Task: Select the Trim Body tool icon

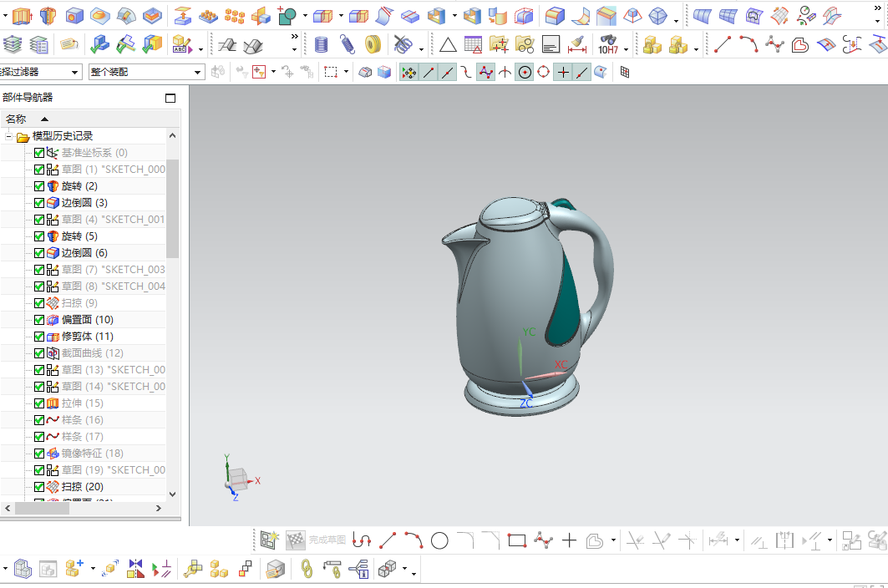Action: [323, 16]
